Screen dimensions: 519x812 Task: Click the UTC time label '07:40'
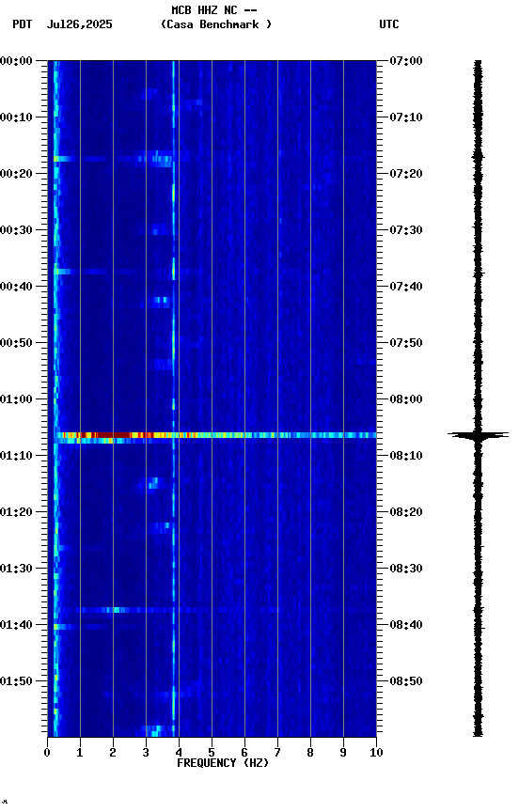[x=406, y=287]
